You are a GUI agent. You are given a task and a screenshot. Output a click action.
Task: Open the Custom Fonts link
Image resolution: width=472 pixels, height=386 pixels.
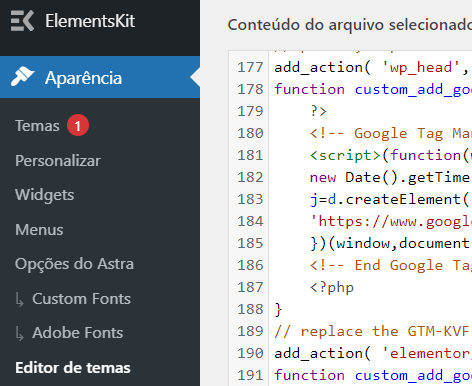pos(81,299)
